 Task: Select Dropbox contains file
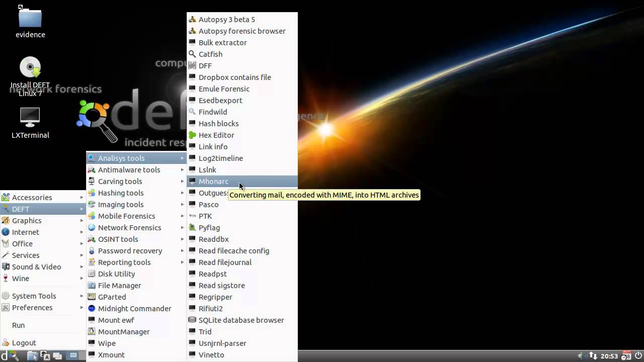[242, 77]
